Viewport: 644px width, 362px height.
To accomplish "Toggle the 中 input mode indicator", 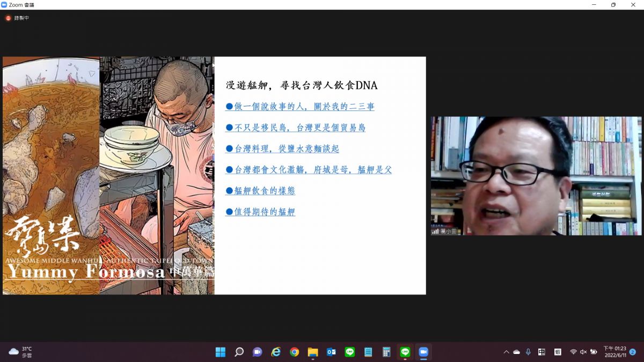I will (x=541, y=352).
